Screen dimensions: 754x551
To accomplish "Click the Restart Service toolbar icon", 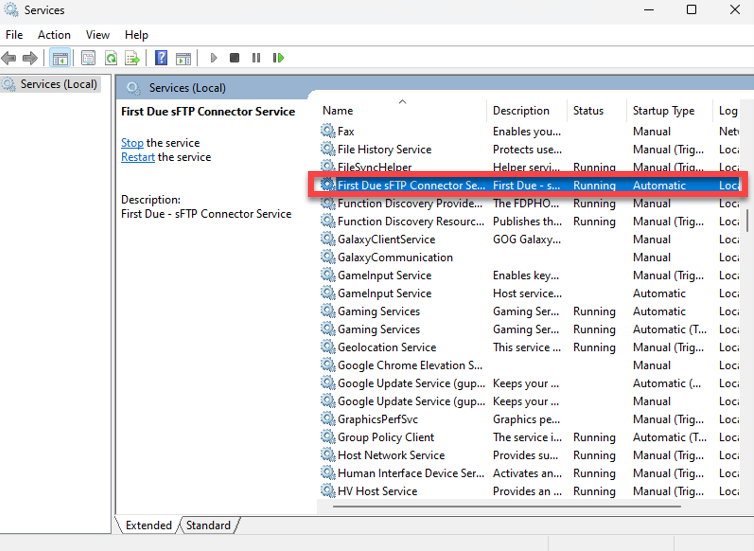I will click(278, 58).
